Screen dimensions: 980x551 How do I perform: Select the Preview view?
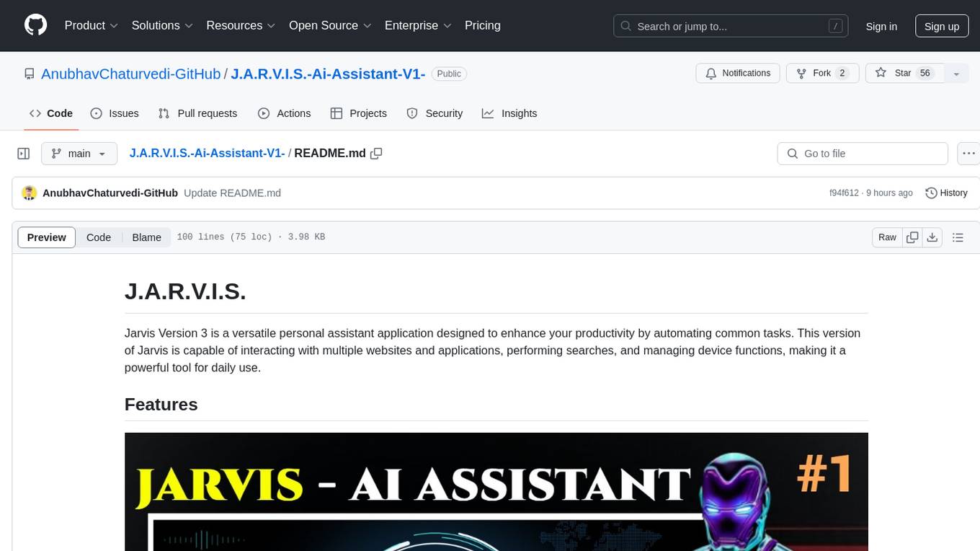coord(47,237)
